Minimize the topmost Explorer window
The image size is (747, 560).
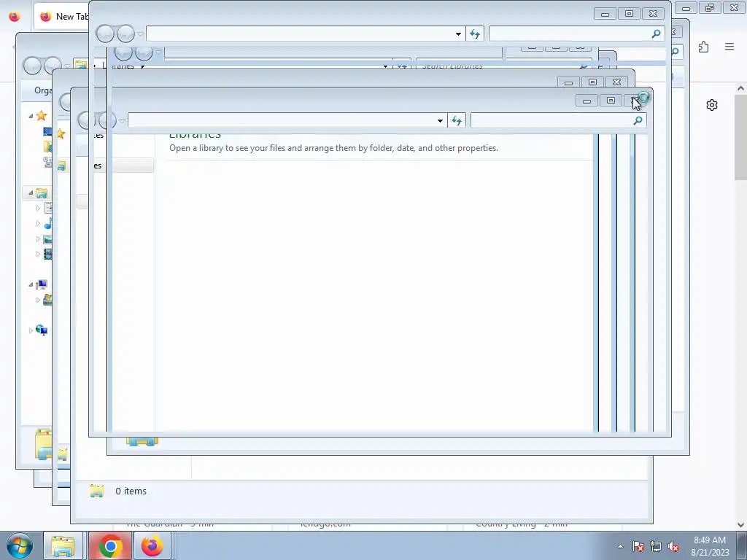[605, 14]
